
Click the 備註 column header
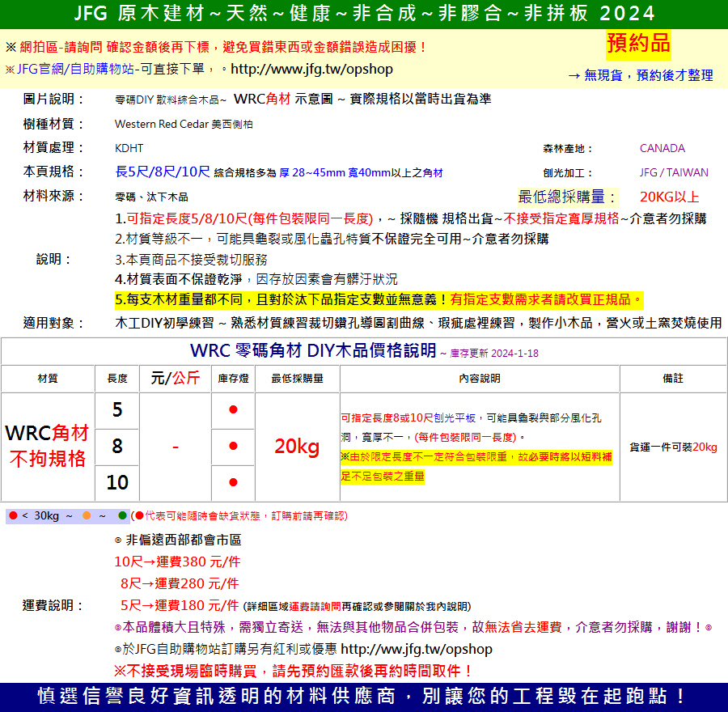coord(673,379)
